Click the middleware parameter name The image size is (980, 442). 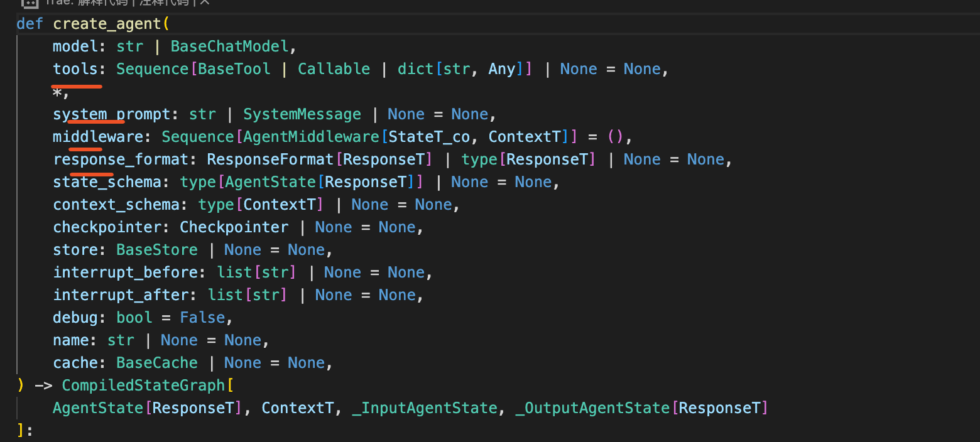tap(98, 137)
